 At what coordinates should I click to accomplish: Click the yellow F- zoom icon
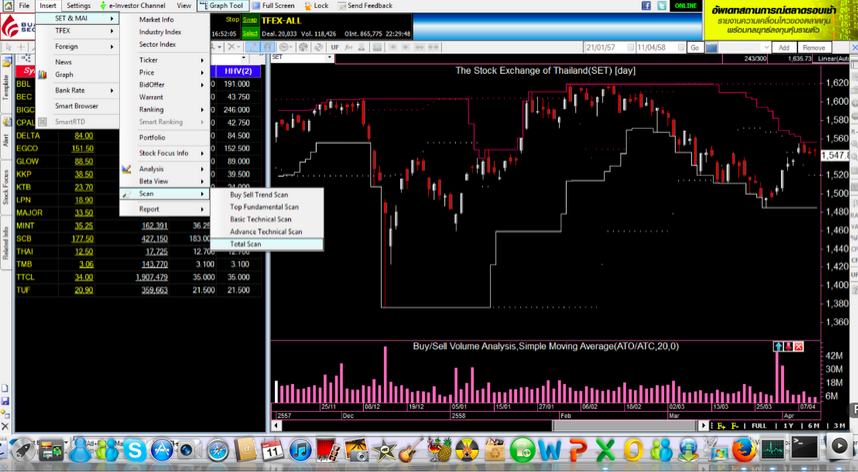pos(735,426)
